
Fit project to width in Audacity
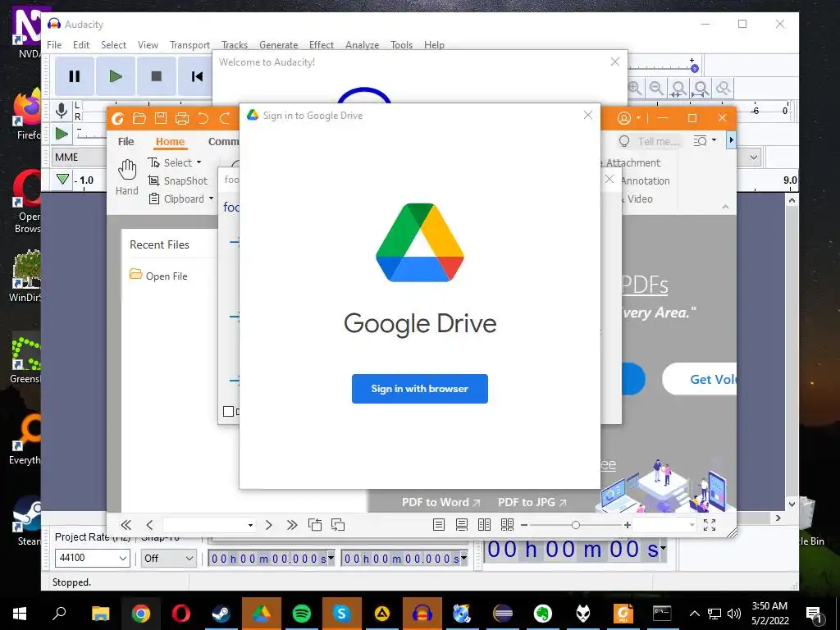pyautogui.click(x=701, y=88)
